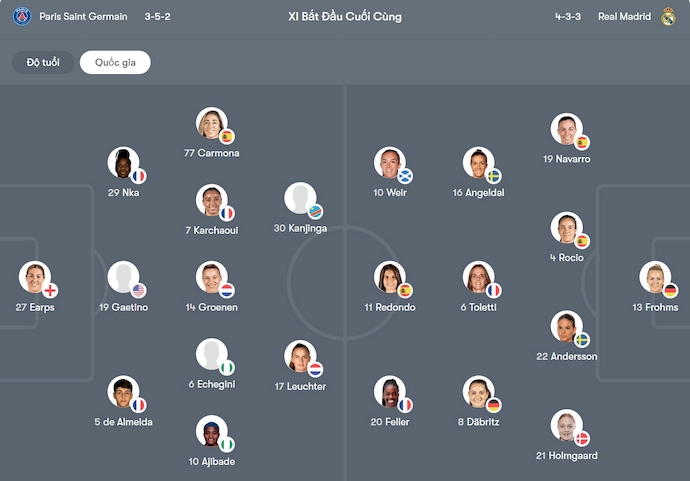Click the Scotland flag on Weir's avatar
The image size is (690, 481).
click(405, 176)
